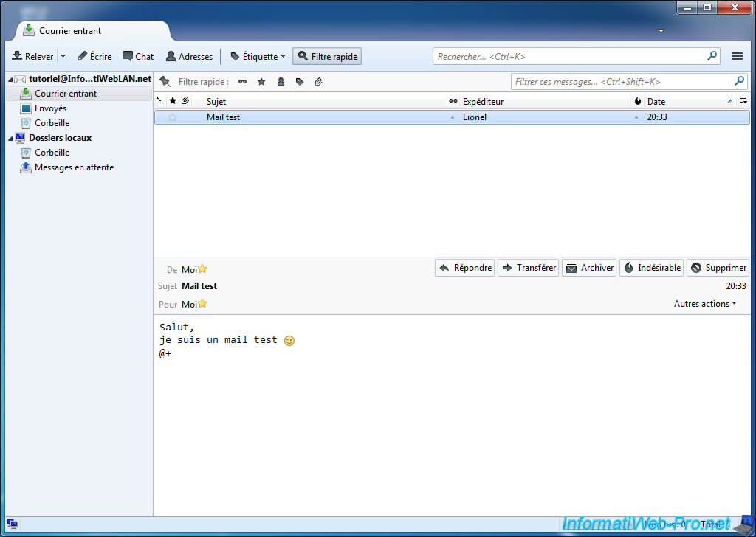Click magnifier in the Filtrer ces messages field
756x537 pixels.
739,81
